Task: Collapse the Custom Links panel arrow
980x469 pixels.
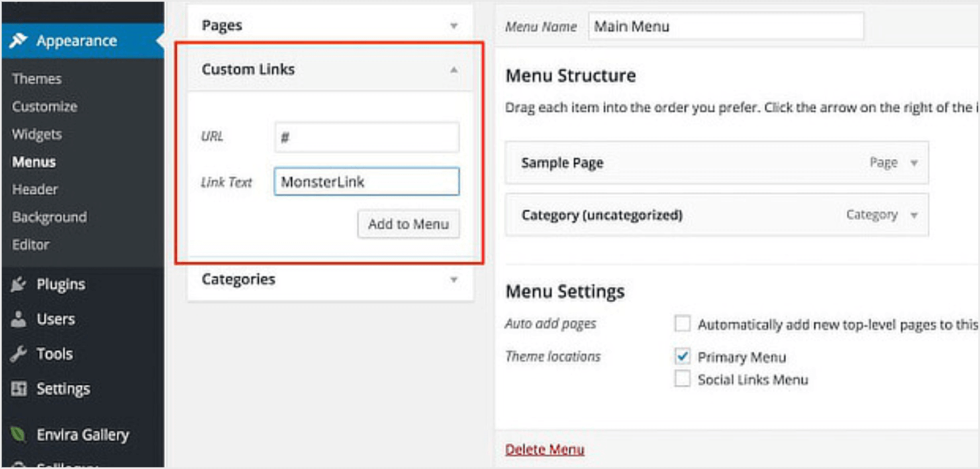Action: (x=454, y=70)
